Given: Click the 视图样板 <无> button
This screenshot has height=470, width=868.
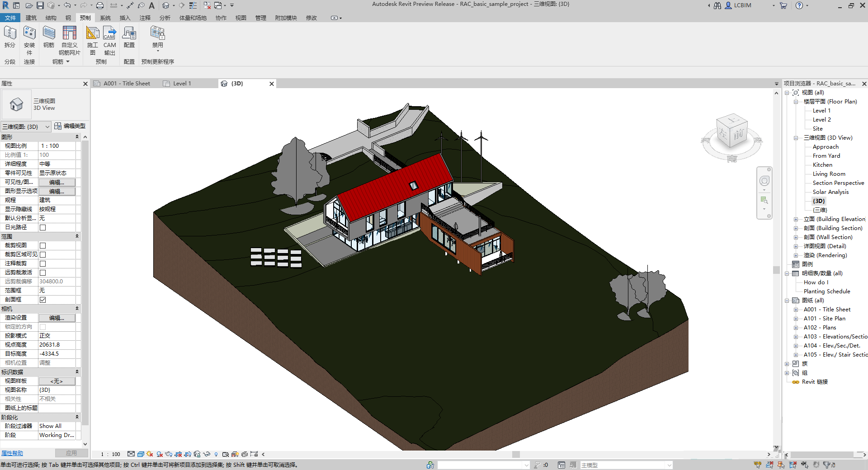Looking at the screenshot, I should (x=57, y=381).
